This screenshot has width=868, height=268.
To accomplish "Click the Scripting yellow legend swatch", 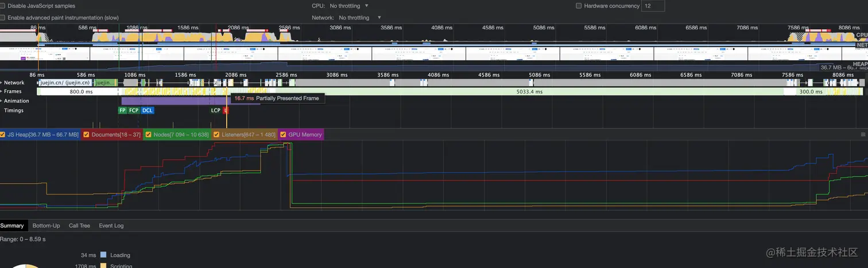I will tap(103, 266).
